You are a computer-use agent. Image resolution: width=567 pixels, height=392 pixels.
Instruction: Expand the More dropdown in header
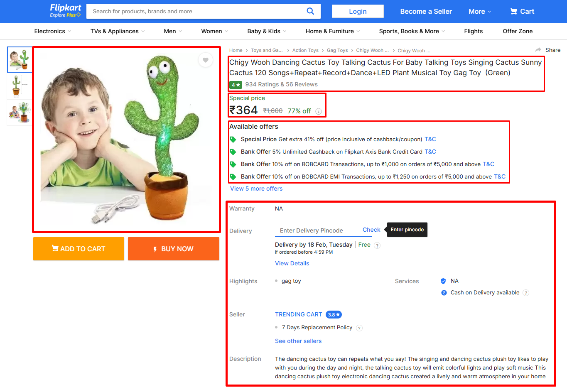(x=480, y=11)
